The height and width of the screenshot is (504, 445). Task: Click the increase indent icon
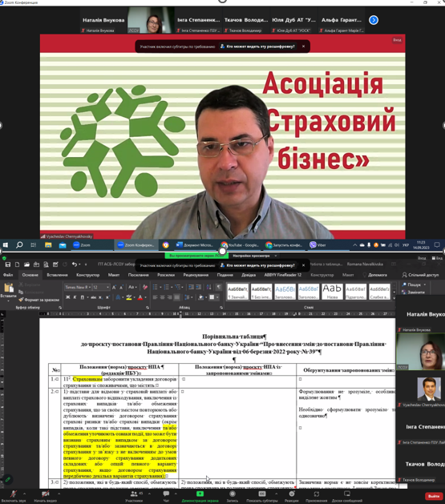click(x=198, y=287)
